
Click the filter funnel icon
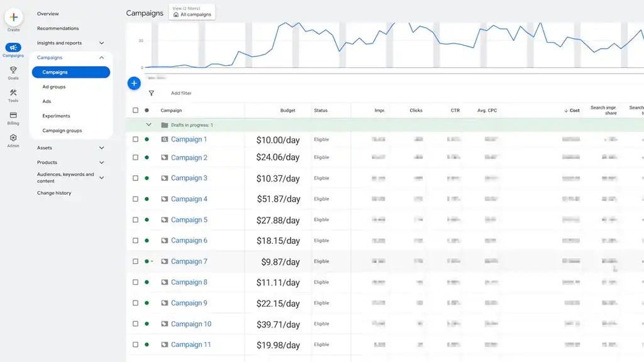pos(152,93)
